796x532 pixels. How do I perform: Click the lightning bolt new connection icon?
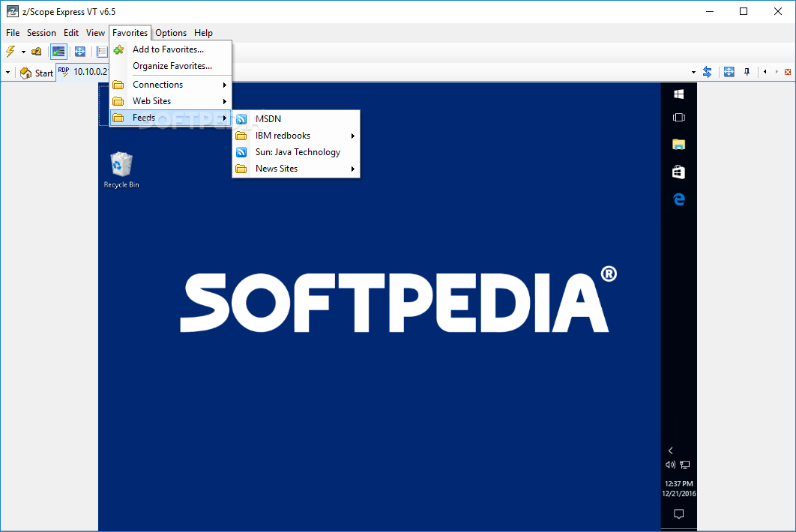(10, 51)
